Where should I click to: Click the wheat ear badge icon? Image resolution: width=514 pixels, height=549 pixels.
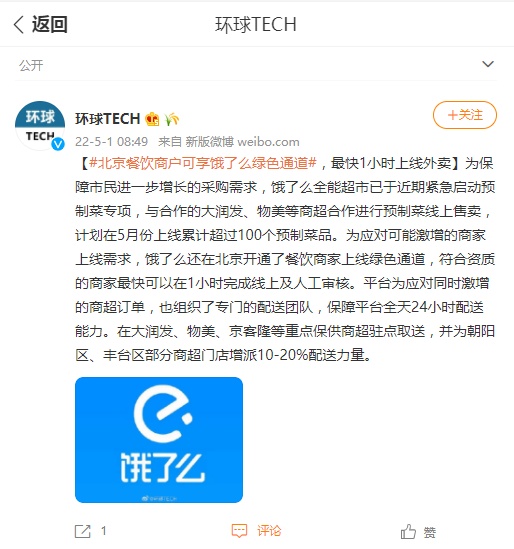click(172, 119)
